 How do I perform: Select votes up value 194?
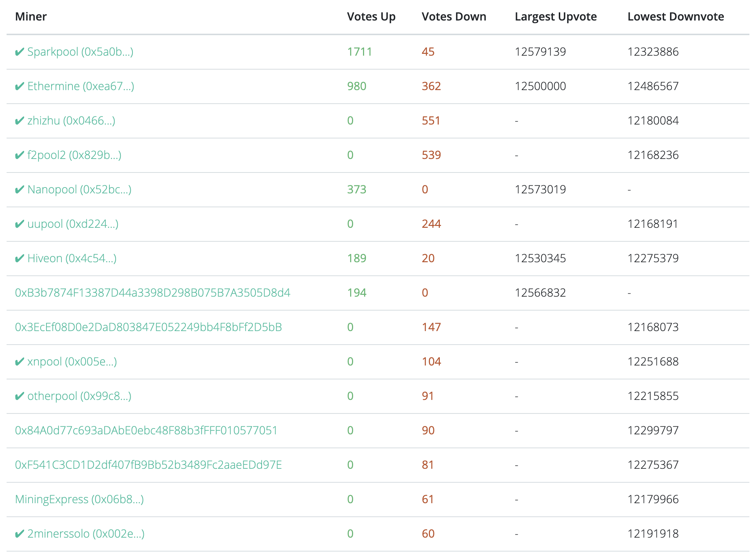click(357, 293)
